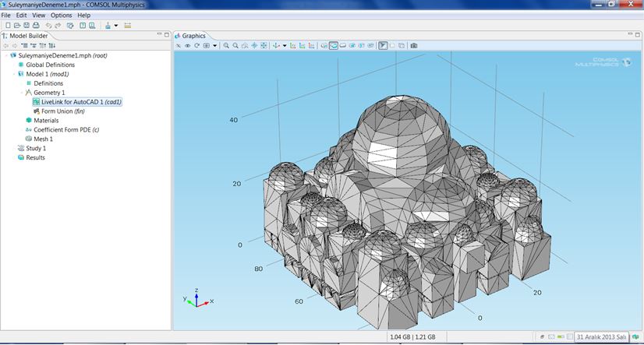The width and height of the screenshot is (644, 345).
Task: Click the brush clear icon in main toolbar
Action: click(x=108, y=26)
